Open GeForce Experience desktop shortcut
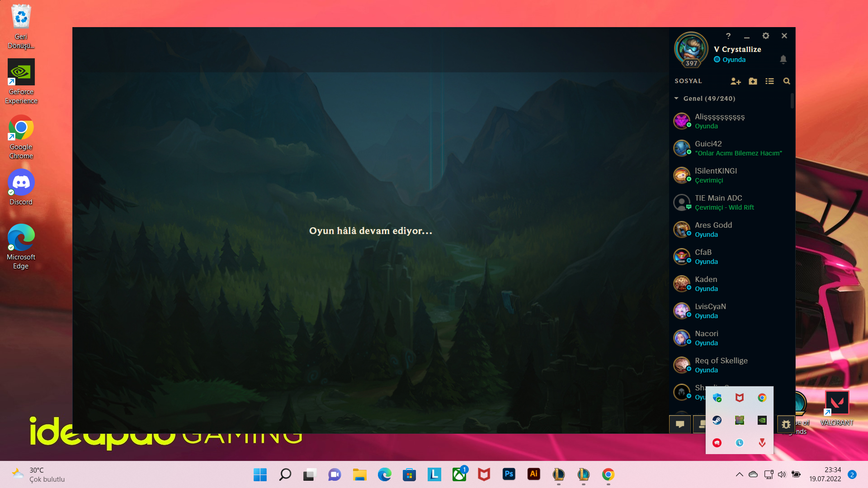Screen dimensions: 868x488 pos(21,81)
